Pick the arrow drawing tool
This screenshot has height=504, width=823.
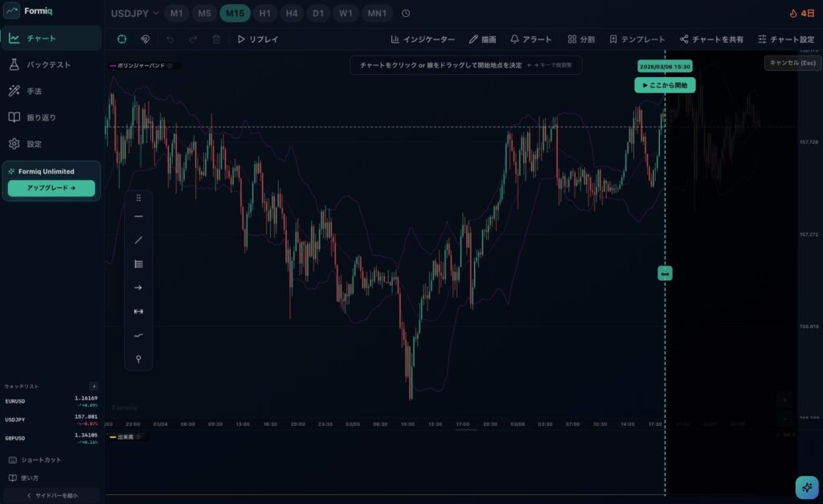[138, 287]
